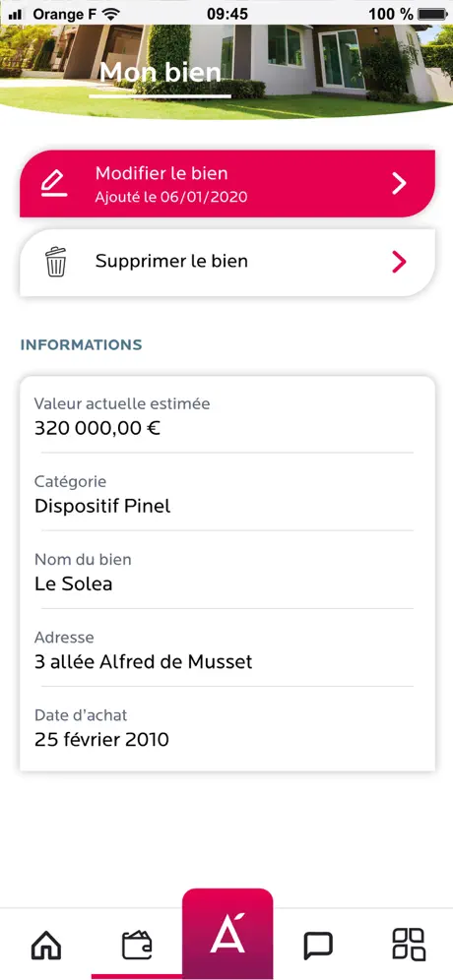
Task: Tap the Mon bien header title
Action: pyautogui.click(x=161, y=73)
